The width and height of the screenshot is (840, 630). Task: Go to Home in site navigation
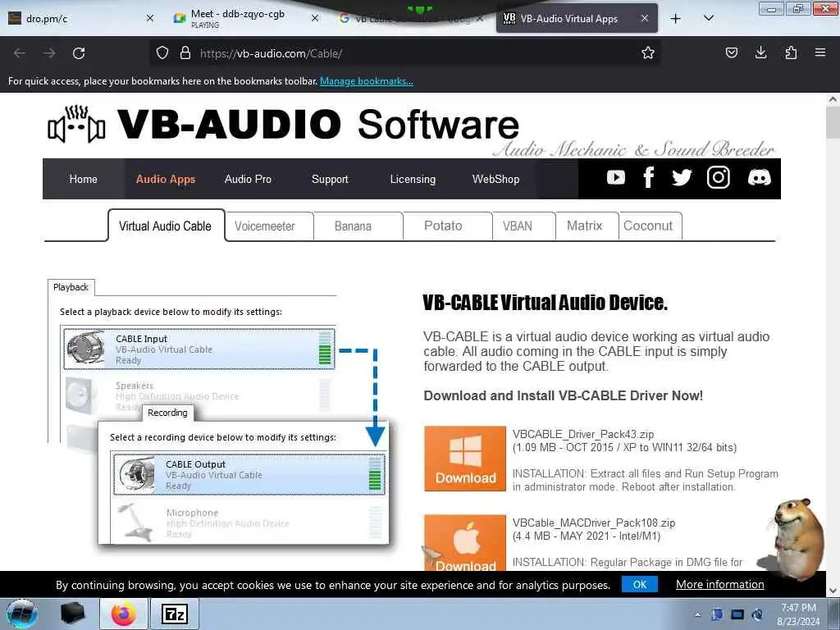coord(84,179)
